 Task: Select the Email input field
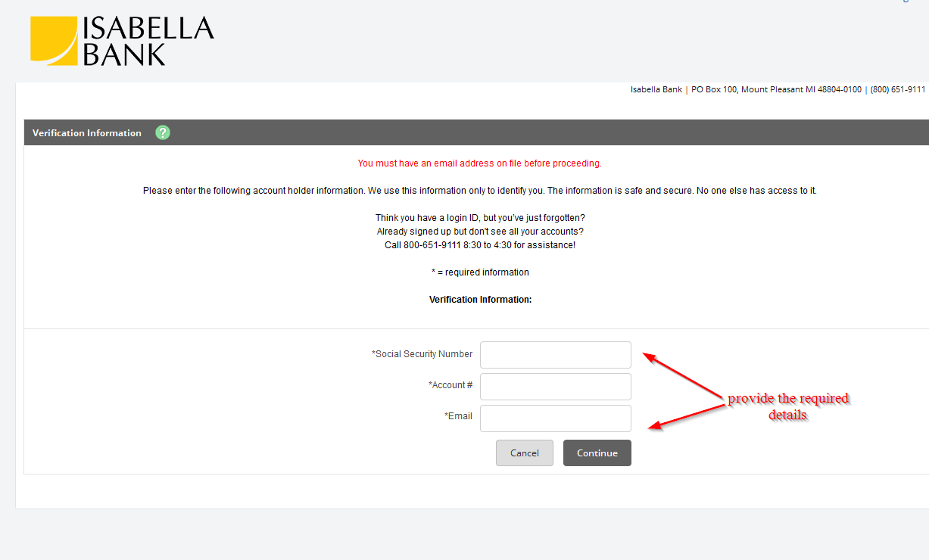[x=556, y=418]
